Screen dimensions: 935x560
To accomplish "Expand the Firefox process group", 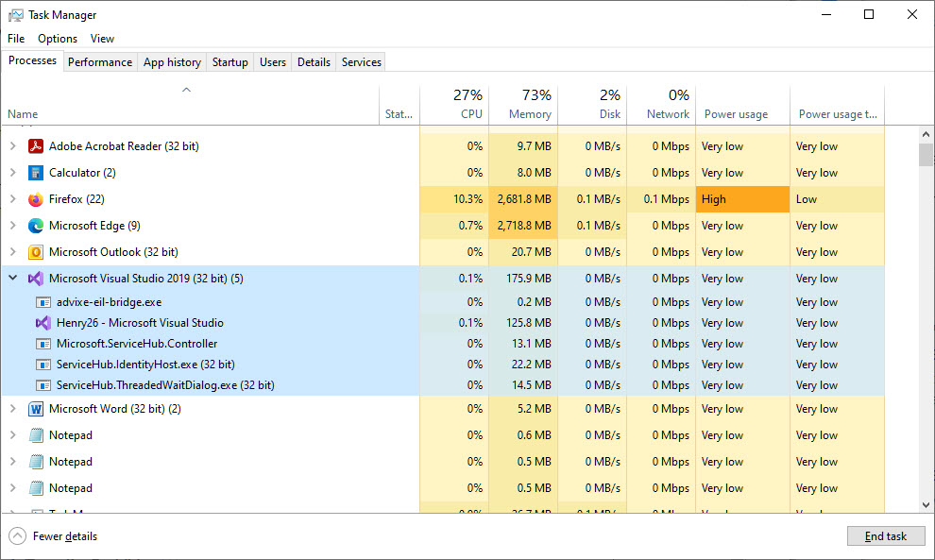I will [12, 199].
